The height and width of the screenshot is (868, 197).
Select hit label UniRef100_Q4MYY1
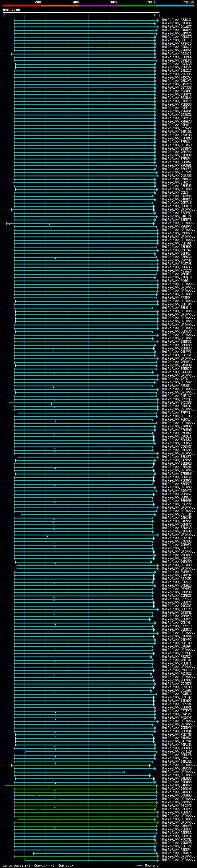point(177,352)
